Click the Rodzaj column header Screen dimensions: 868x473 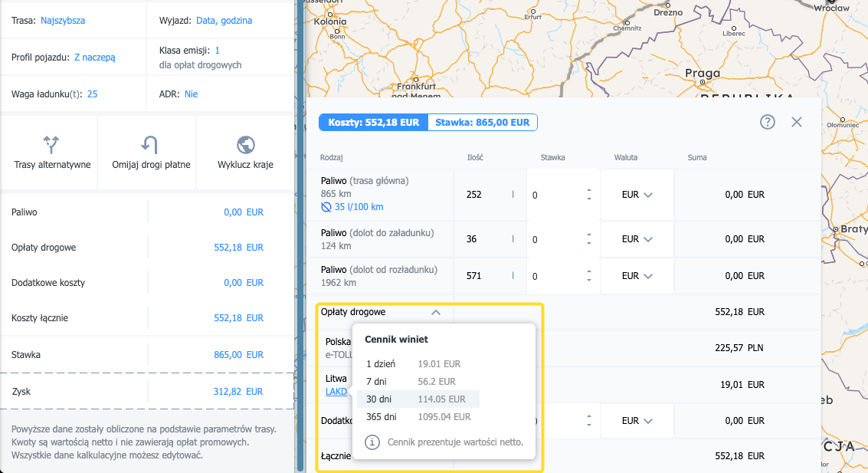click(331, 158)
